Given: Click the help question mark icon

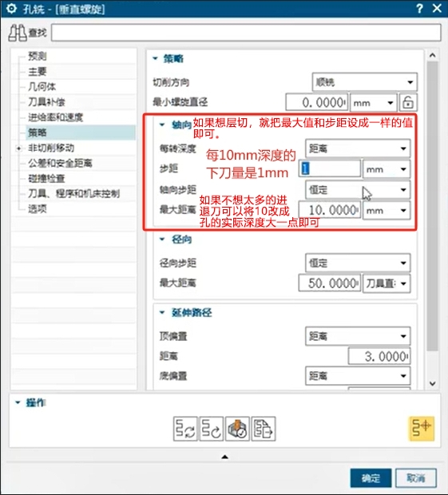Looking at the screenshot, I should click(419, 9).
